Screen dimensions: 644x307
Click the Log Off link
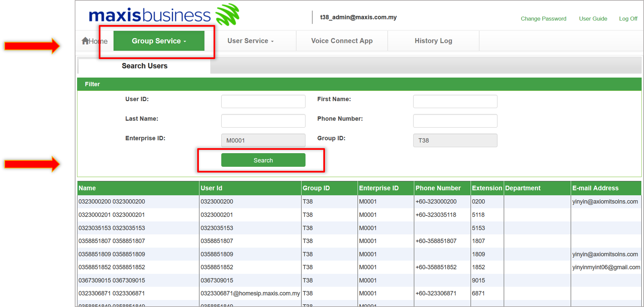(628, 19)
